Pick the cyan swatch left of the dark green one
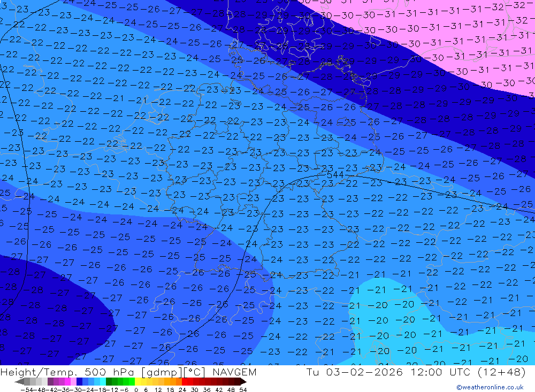The height and width of the screenshot is (392, 535). coord(103,382)
